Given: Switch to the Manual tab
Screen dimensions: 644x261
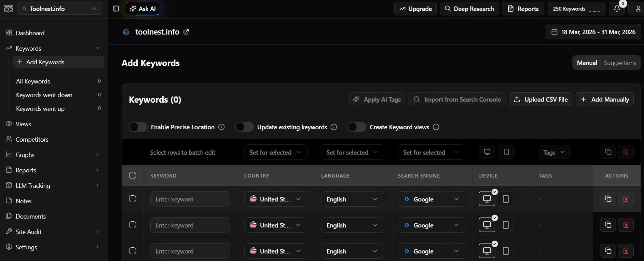Looking at the screenshot, I should (x=587, y=63).
